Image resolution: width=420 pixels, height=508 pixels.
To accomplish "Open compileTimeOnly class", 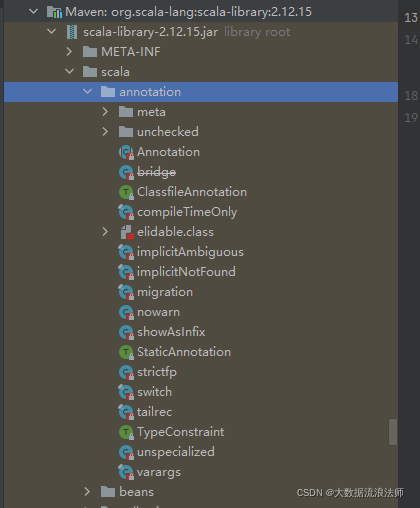I will pyautogui.click(x=187, y=212).
